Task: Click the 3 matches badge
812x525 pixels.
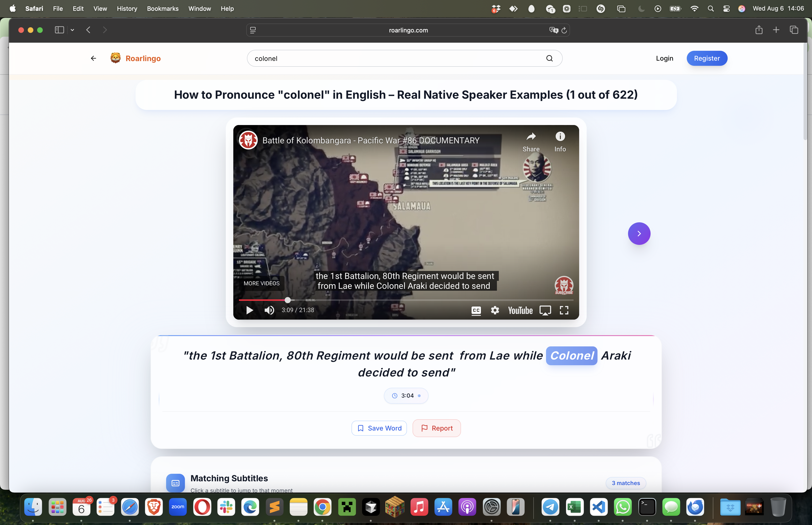Action: click(626, 483)
